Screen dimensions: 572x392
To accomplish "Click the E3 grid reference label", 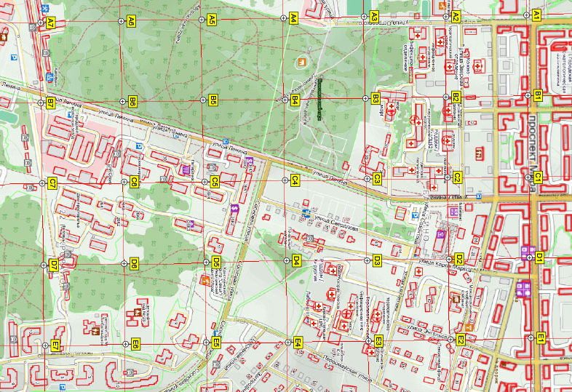I will [378, 340].
